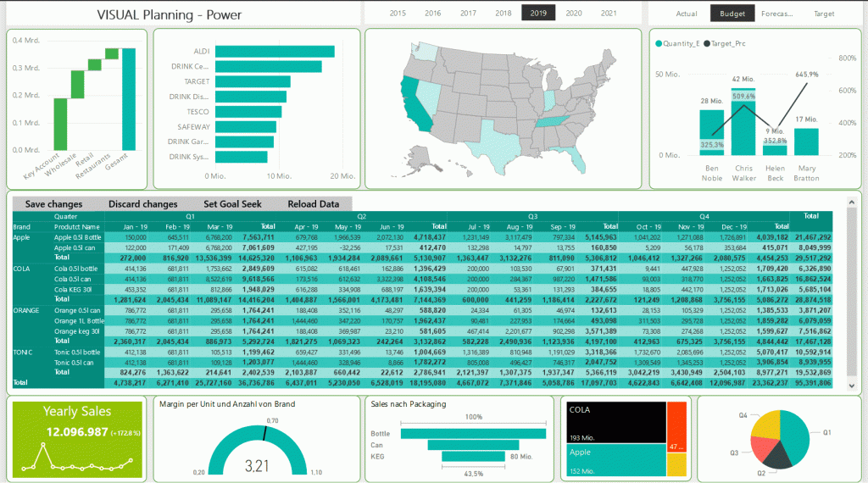The width and height of the screenshot is (868, 483).
Task: Run Set Goal Seek
Action: point(232,204)
